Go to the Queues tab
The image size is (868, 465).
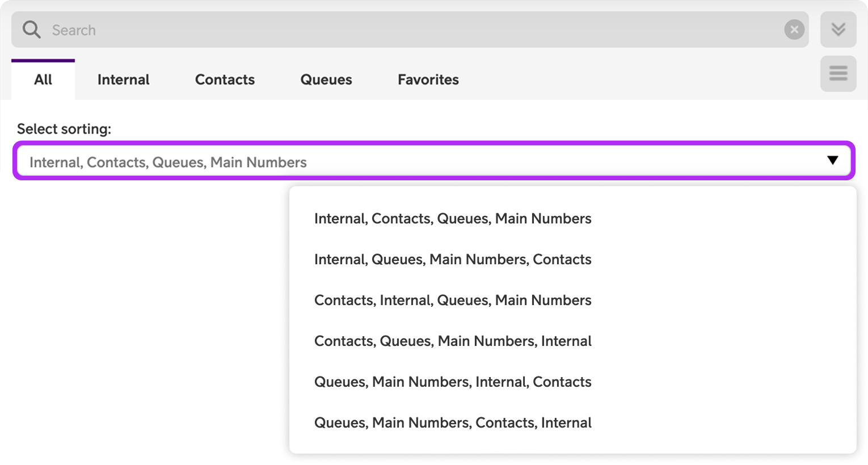pos(326,80)
